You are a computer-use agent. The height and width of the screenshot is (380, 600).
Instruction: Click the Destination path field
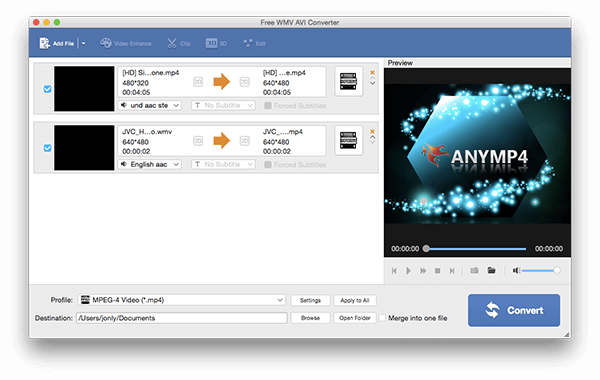point(182,318)
